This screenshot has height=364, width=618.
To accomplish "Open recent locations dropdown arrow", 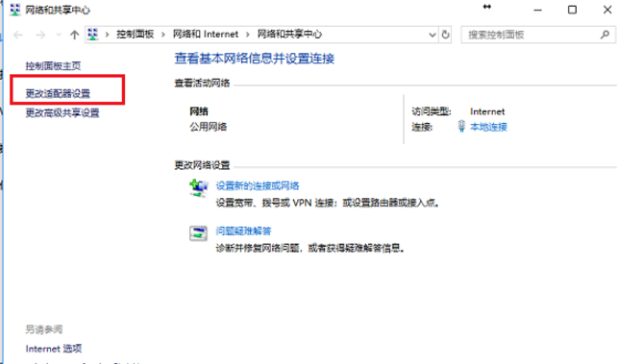I will point(59,36).
